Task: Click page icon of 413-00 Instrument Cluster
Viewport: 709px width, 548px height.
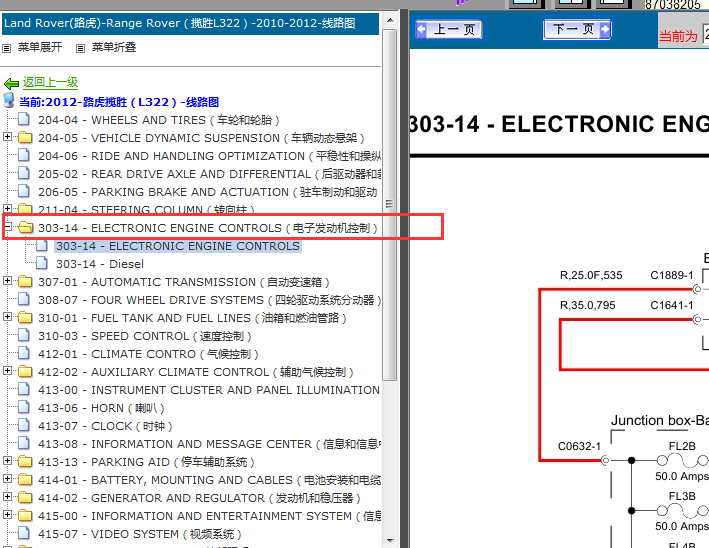Action: pos(24,389)
